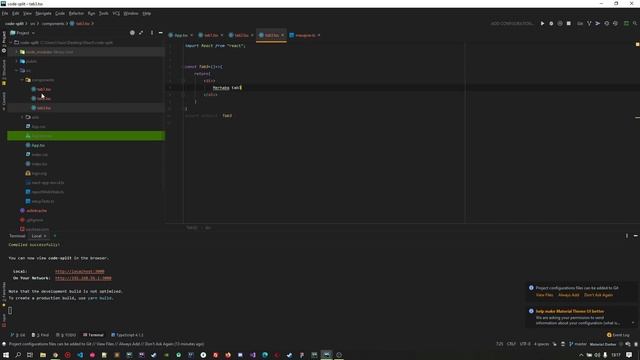
Task: Click the Run with Coverage icon
Action: (560, 24)
